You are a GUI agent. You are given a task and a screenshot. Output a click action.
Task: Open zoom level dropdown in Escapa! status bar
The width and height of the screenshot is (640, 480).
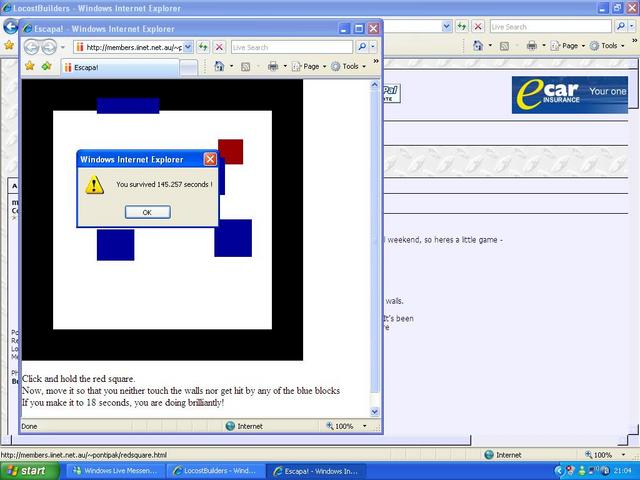(364, 426)
